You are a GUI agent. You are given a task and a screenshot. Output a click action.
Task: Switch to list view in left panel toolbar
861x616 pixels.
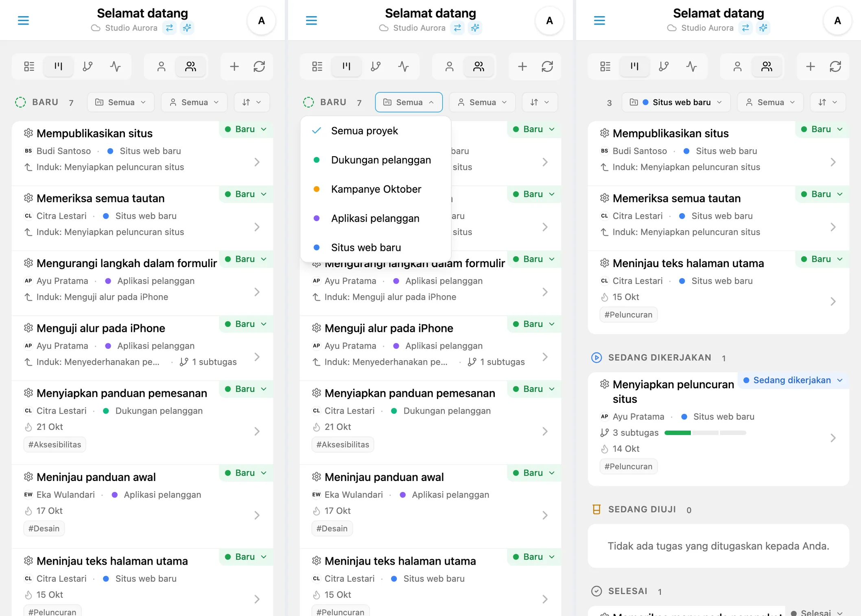pyautogui.click(x=29, y=66)
